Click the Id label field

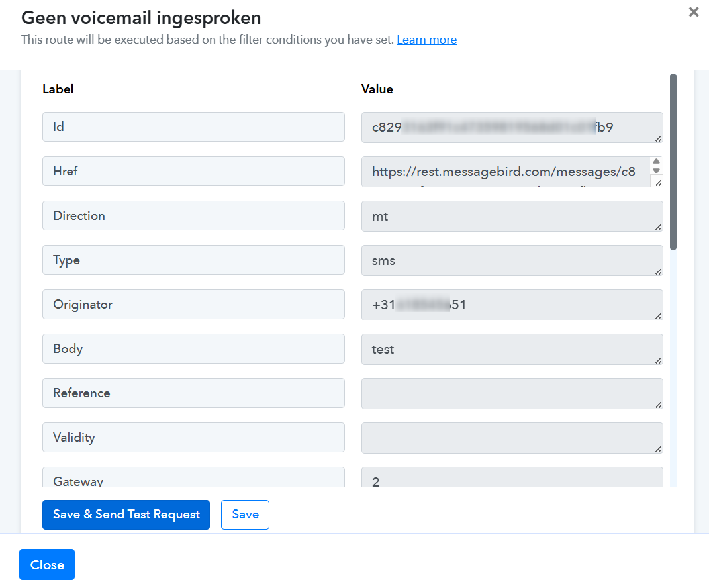(193, 126)
